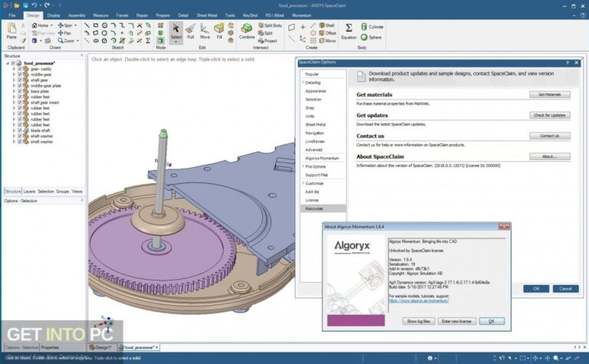Click the Undo icon in quick access toolbar
The width and height of the screenshot is (589, 364).
pyautogui.click(x=35, y=5)
